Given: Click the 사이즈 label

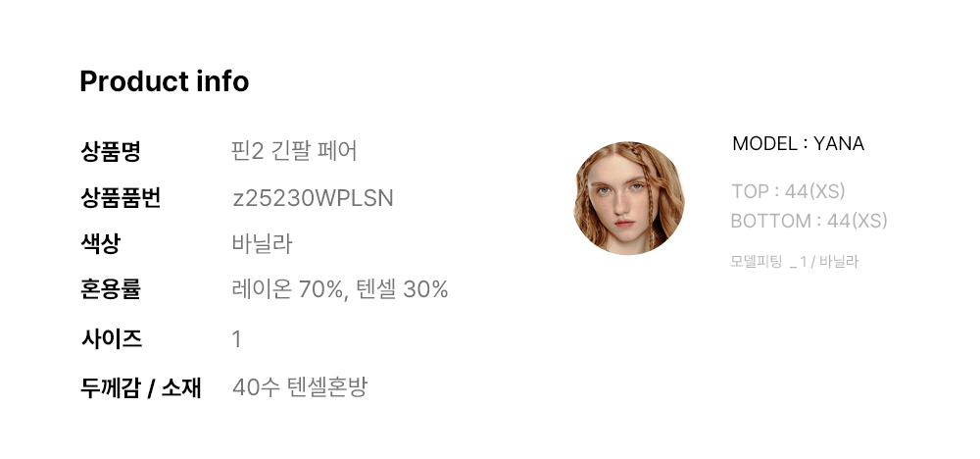Looking at the screenshot, I should point(110,339).
